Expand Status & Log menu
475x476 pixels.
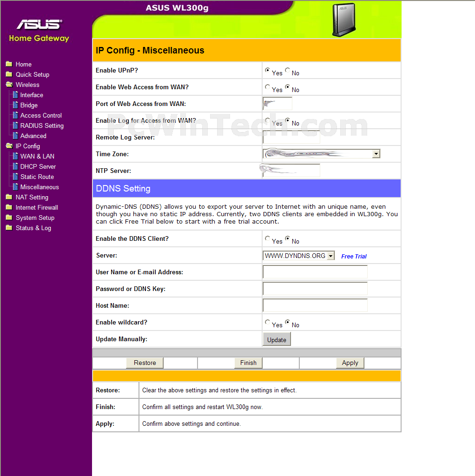point(33,228)
